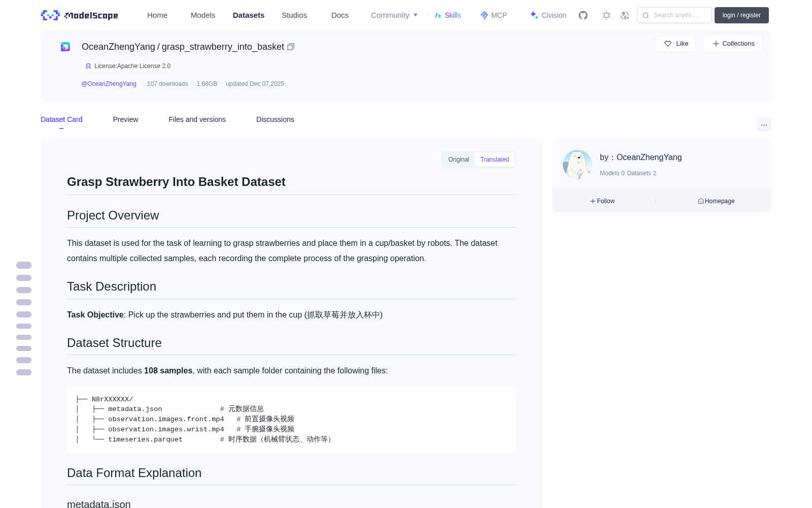
Task: Open the Datasets section in the navbar
Action: [x=249, y=15]
